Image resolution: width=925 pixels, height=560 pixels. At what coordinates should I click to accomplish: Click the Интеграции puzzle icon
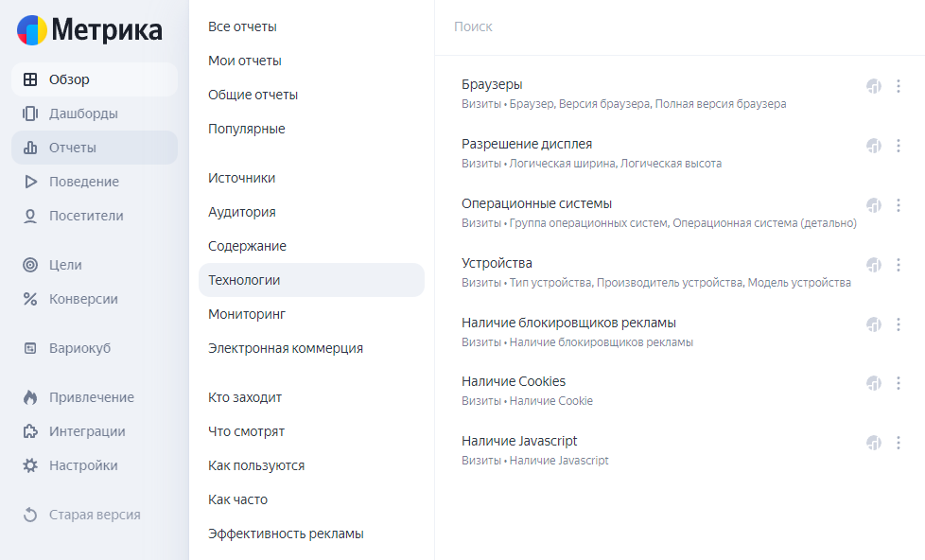coord(30,431)
